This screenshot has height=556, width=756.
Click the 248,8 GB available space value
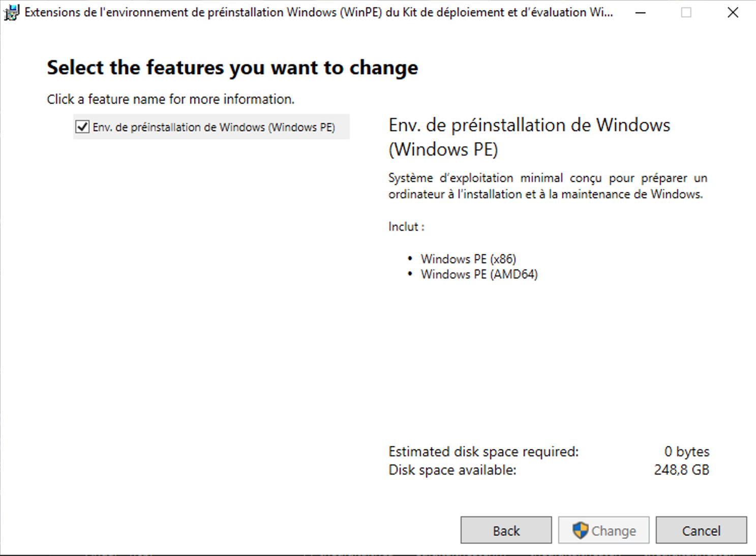pyautogui.click(x=681, y=470)
